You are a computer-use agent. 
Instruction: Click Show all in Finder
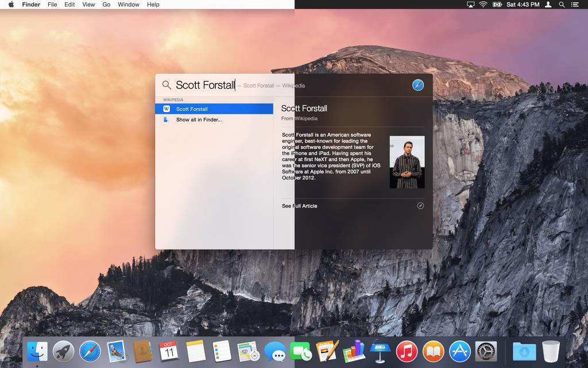(199, 120)
